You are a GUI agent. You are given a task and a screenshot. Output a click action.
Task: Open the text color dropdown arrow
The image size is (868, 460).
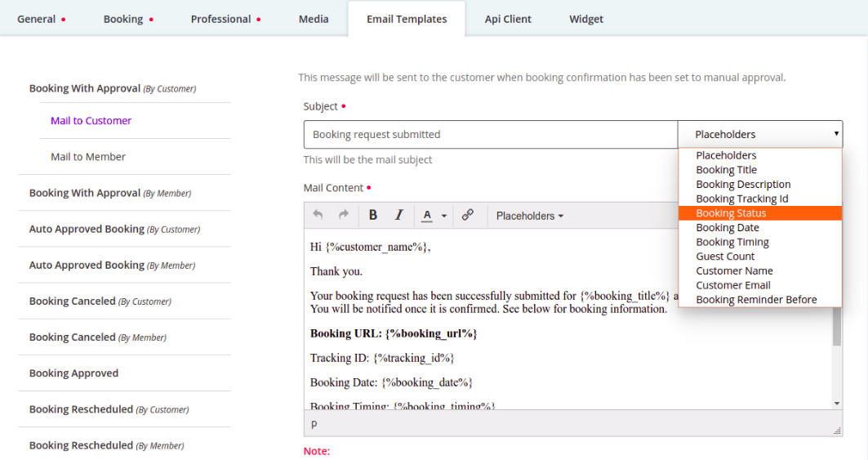point(444,217)
